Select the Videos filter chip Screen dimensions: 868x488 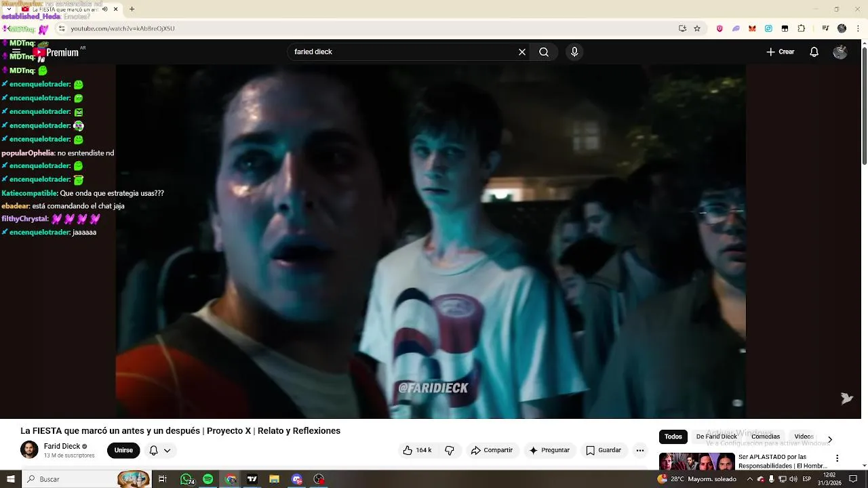tap(804, 436)
